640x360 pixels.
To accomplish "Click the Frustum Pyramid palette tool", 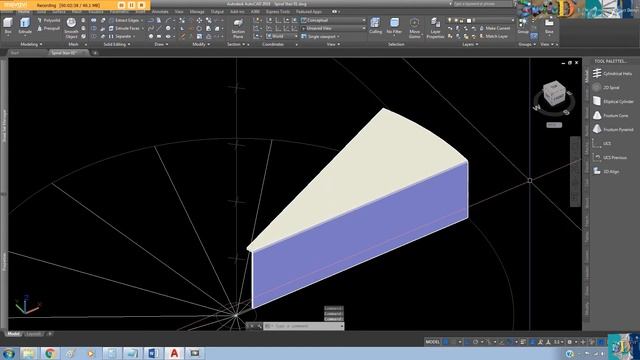I will pyautogui.click(x=613, y=129).
